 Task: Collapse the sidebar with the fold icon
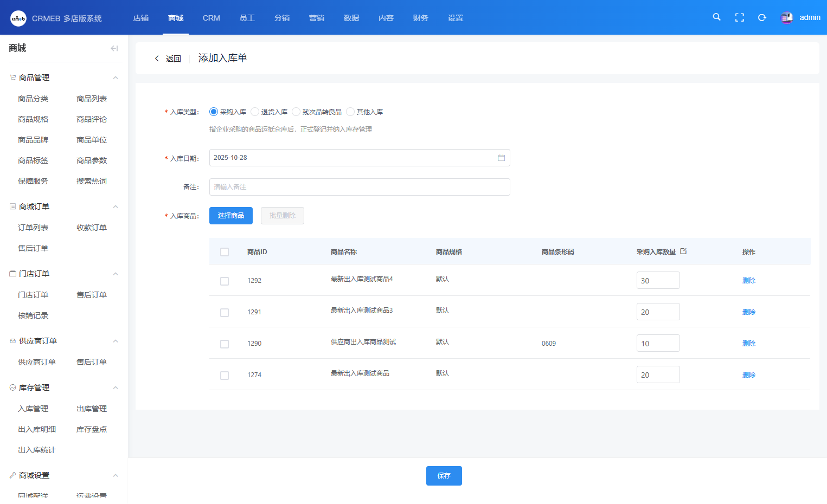point(114,48)
